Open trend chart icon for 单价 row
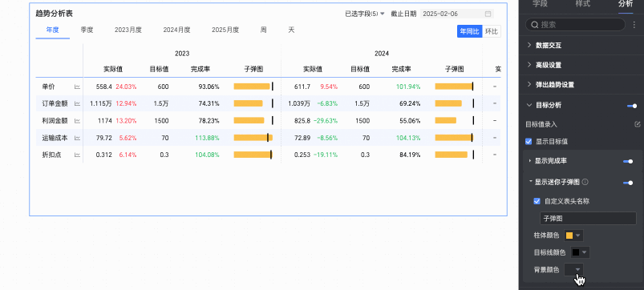The height and width of the screenshot is (290, 644). click(77, 87)
